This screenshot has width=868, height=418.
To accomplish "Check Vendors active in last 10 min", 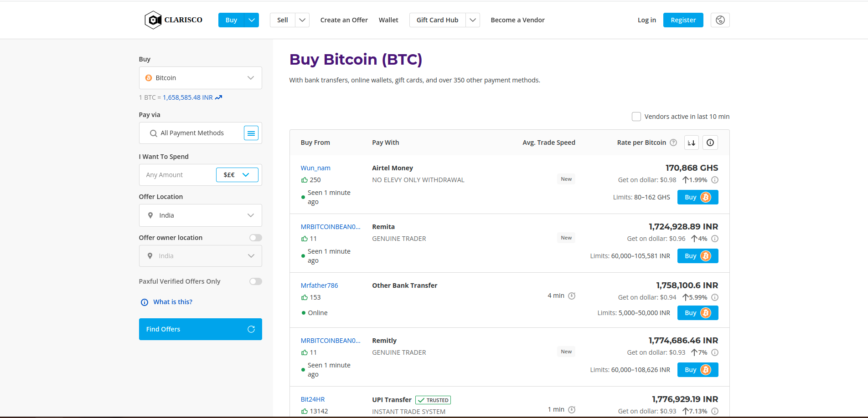I will point(636,117).
